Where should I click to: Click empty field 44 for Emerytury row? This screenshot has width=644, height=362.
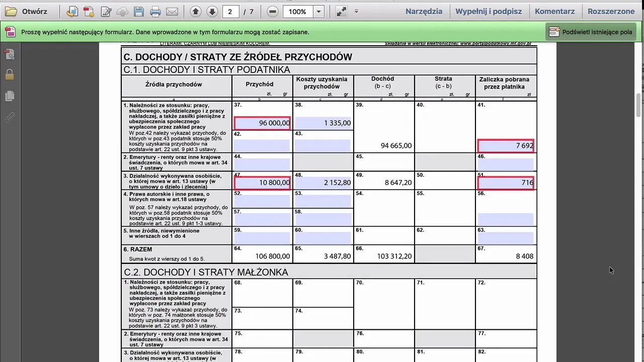pos(262,164)
